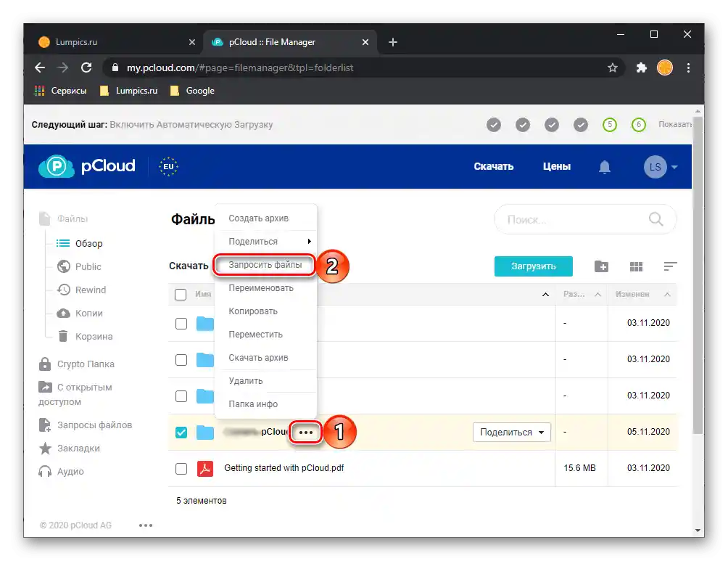Image resolution: width=728 pixels, height=561 pixels.
Task: Switch to grid view icon
Action: (x=636, y=266)
